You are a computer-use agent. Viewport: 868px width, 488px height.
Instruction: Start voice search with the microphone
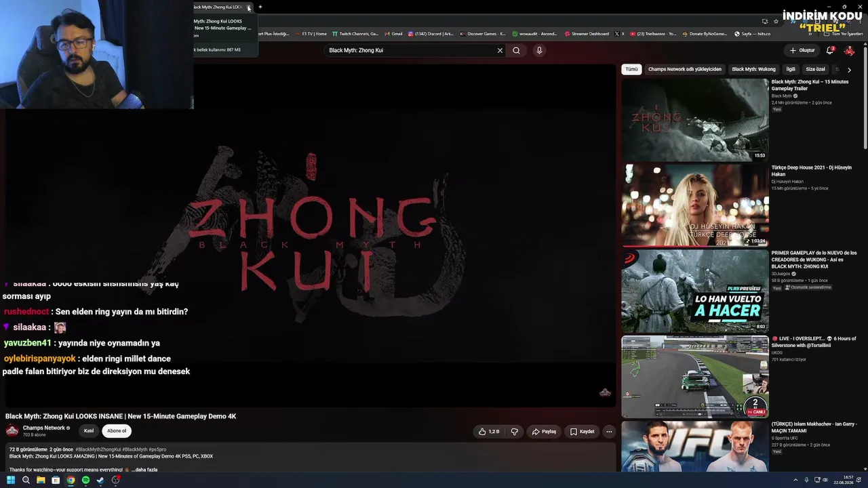coord(539,50)
